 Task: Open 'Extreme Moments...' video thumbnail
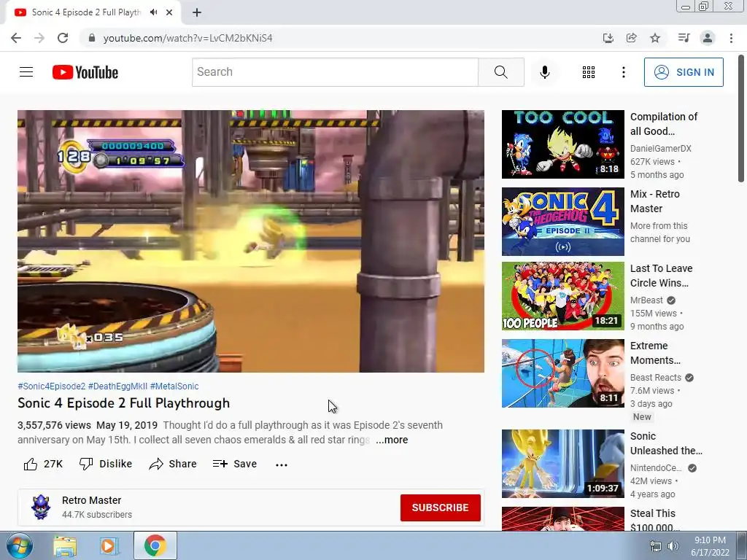pyautogui.click(x=562, y=373)
